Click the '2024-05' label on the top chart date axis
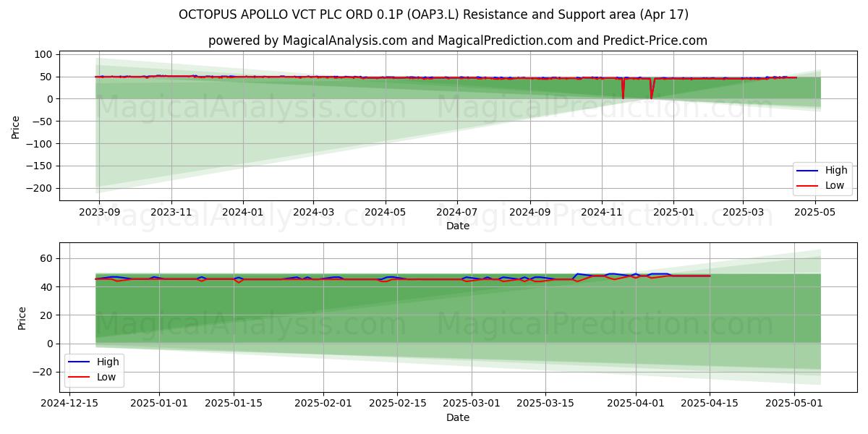This screenshot has height=434, width=868. pos(385,213)
